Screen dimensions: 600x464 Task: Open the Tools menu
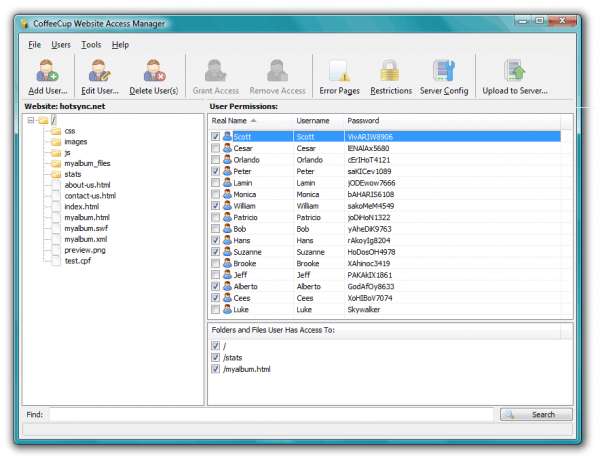(x=91, y=45)
